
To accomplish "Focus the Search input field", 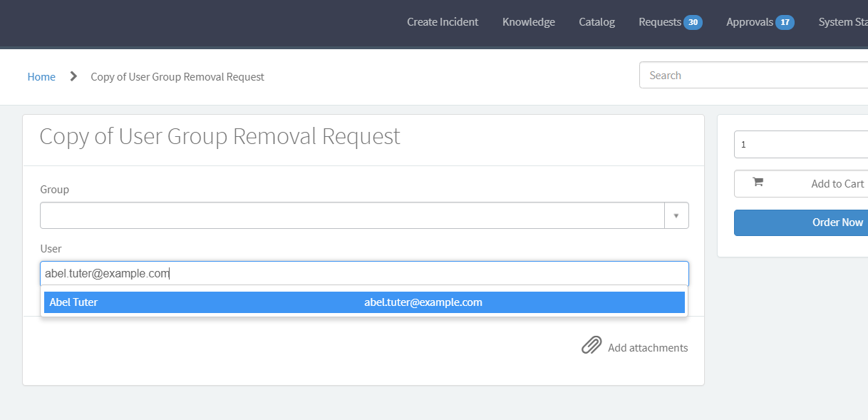I will (x=753, y=76).
